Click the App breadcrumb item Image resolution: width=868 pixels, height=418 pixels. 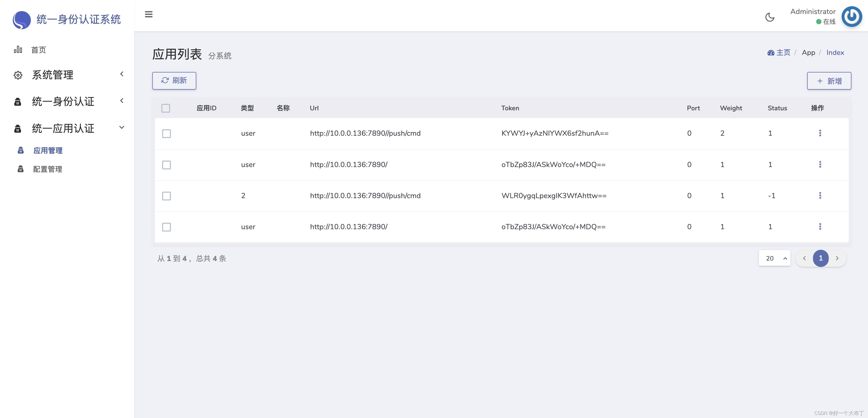click(x=808, y=53)
